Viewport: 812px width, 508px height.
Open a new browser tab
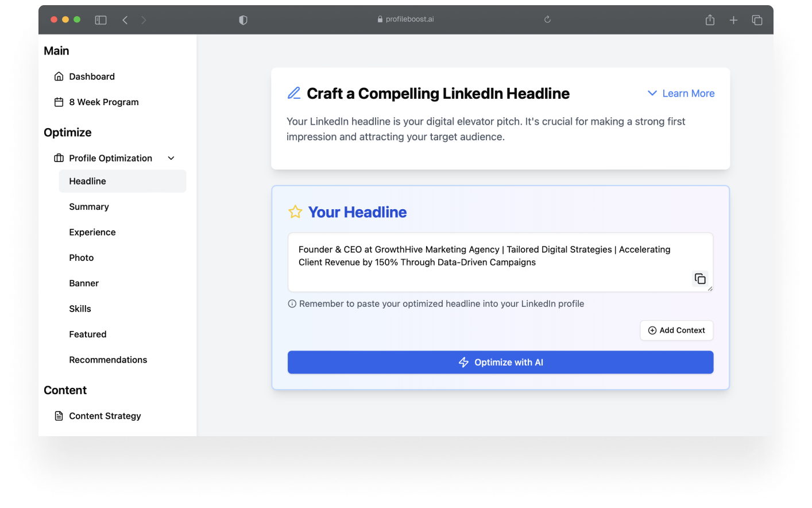click(733, 20)
